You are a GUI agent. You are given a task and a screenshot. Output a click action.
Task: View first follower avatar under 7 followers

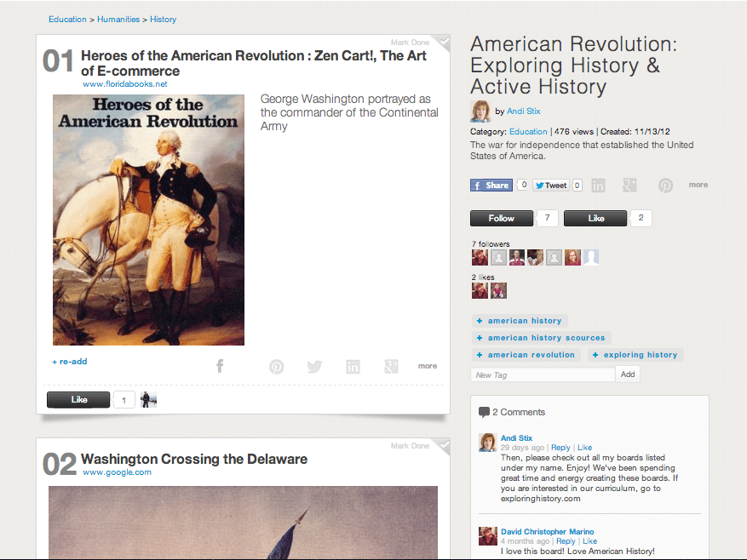coord(480,258)
